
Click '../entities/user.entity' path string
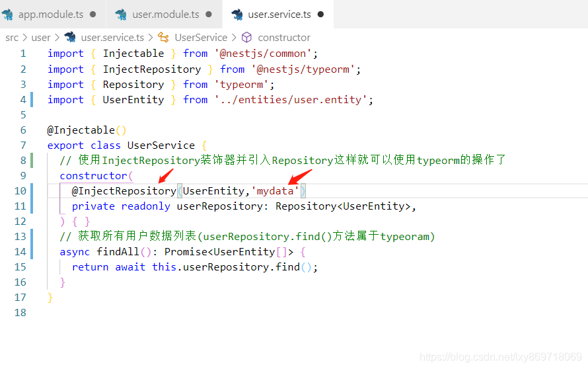(291, 100)
